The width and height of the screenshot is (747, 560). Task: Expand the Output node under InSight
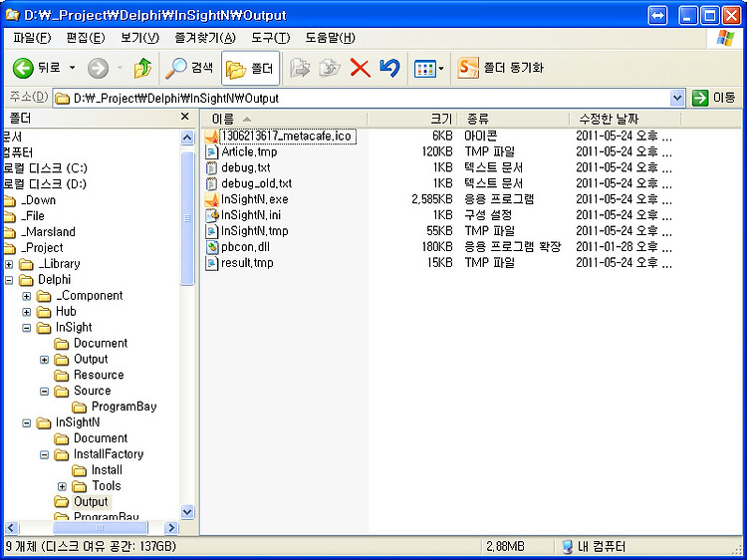(x=44, y=360)
